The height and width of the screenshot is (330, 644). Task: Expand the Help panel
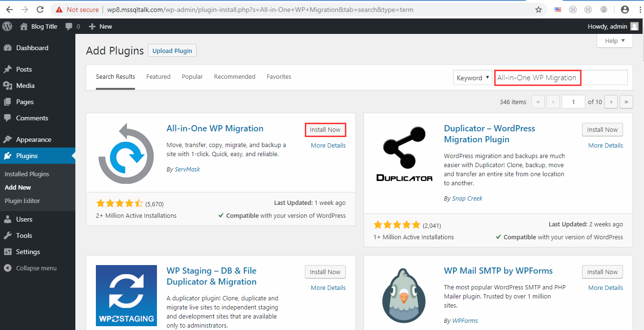[615, 41]
